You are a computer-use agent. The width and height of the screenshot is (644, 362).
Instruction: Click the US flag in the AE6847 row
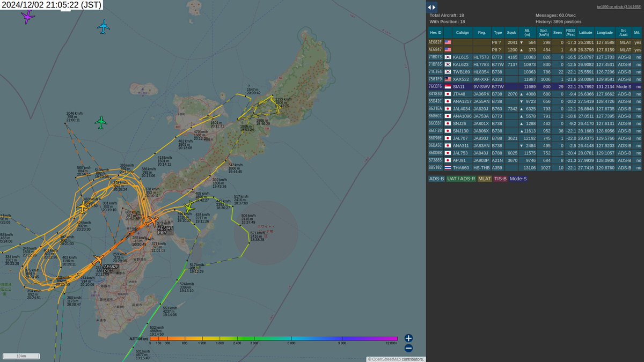click(x=448, y=49)
